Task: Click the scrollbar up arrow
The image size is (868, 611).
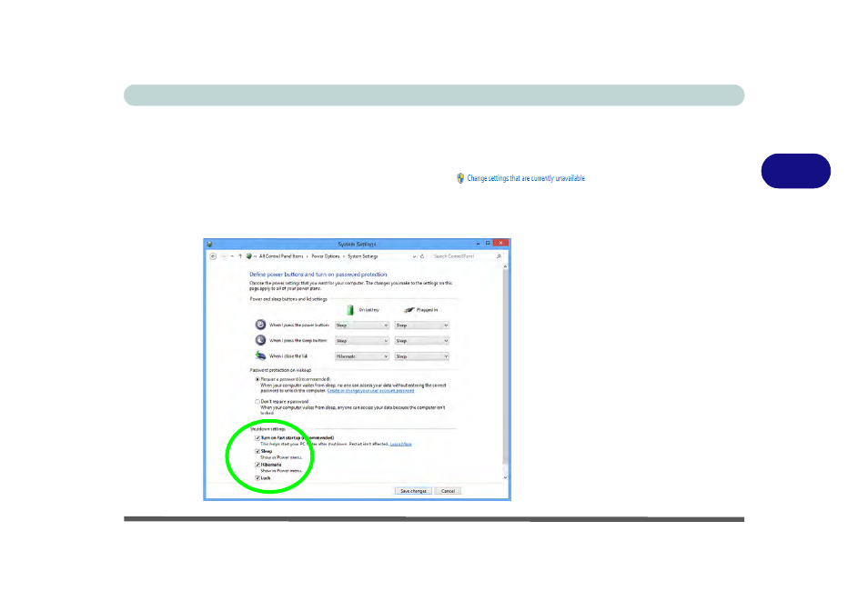Action: [x=505, y=266]
